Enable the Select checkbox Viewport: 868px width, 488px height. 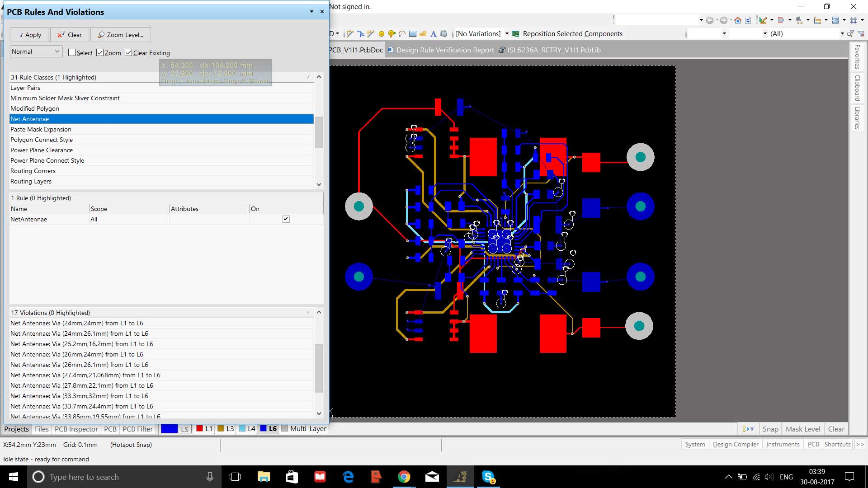tap(72, 53)
